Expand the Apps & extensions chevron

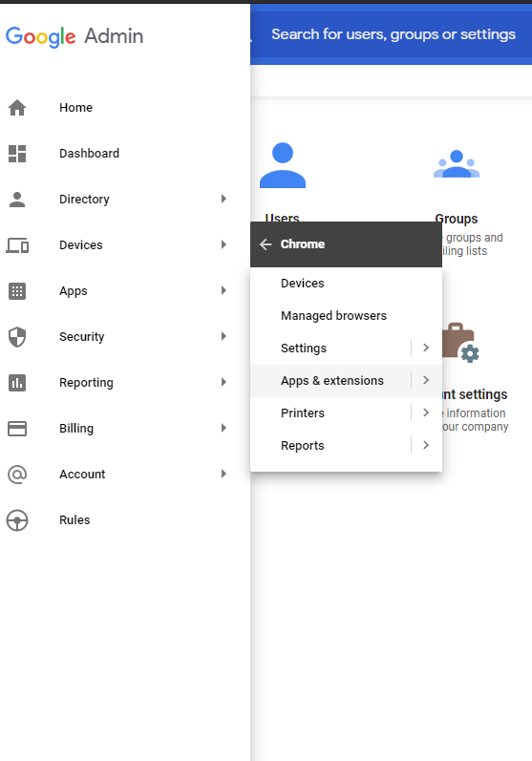point(426,380)
